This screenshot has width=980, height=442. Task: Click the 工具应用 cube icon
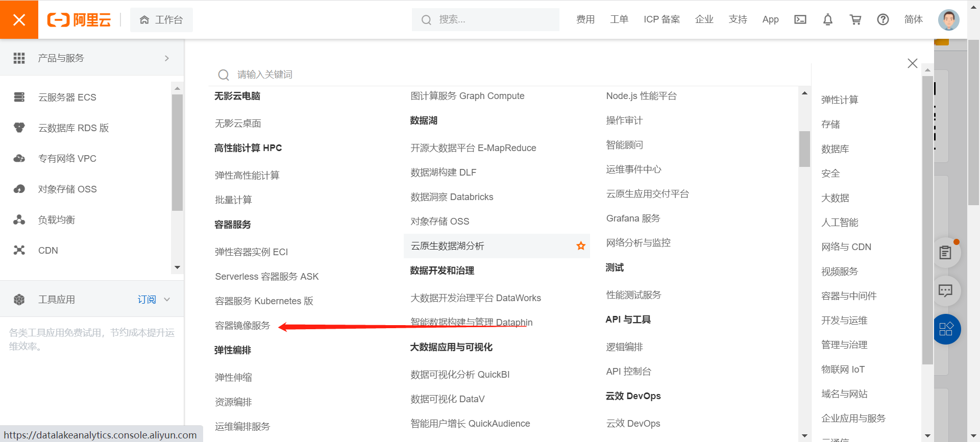point(19,300)
